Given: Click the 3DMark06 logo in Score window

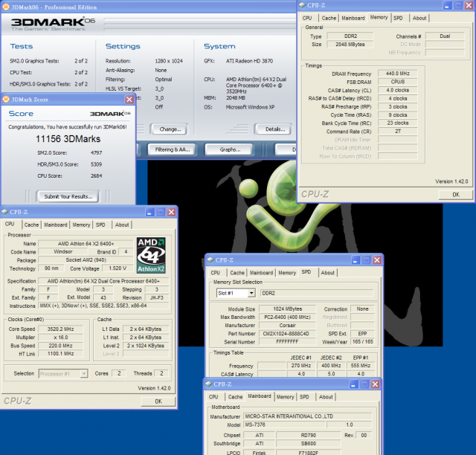Looking at the screenshot, I should (x=110, y=114).
